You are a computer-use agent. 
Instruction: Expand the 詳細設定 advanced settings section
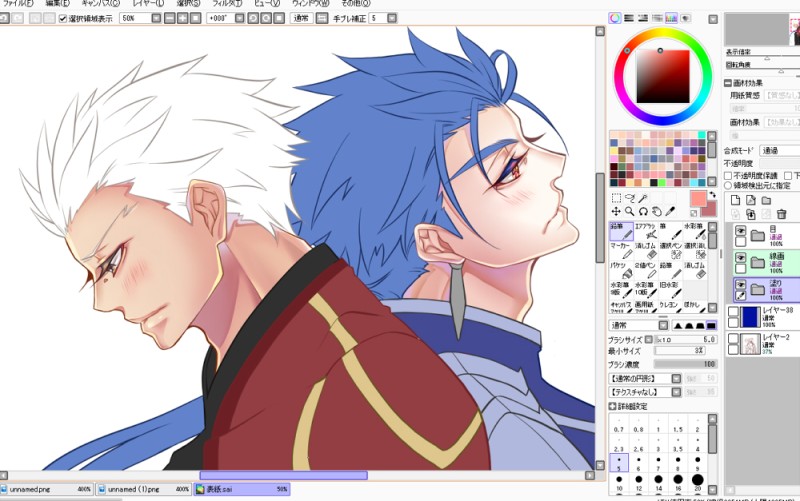(613, 406)
